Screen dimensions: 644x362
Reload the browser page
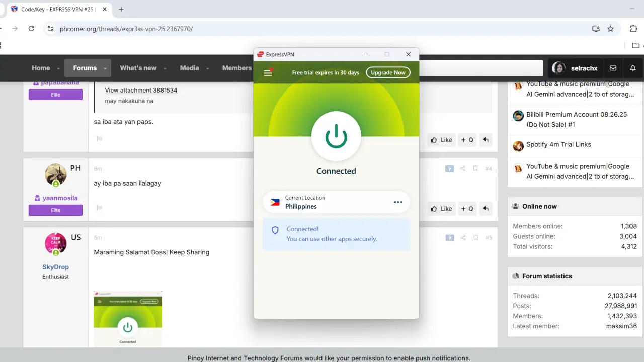[31, 29]
